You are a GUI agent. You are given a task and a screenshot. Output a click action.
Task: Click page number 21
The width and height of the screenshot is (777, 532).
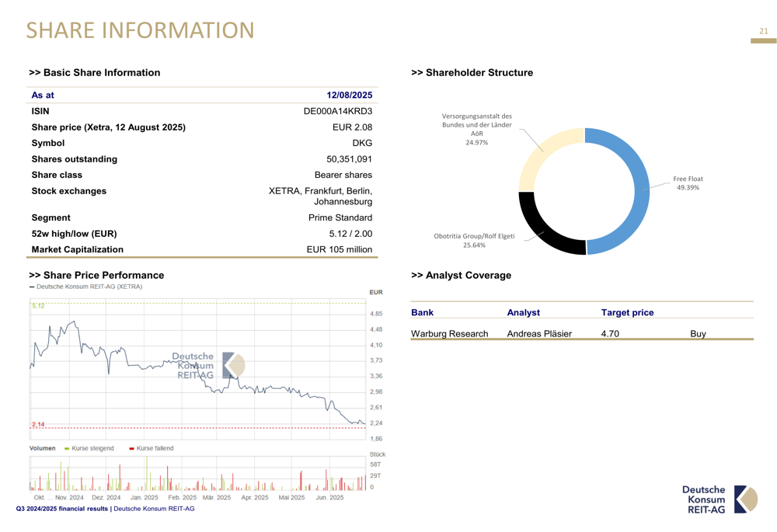point(764,31)
